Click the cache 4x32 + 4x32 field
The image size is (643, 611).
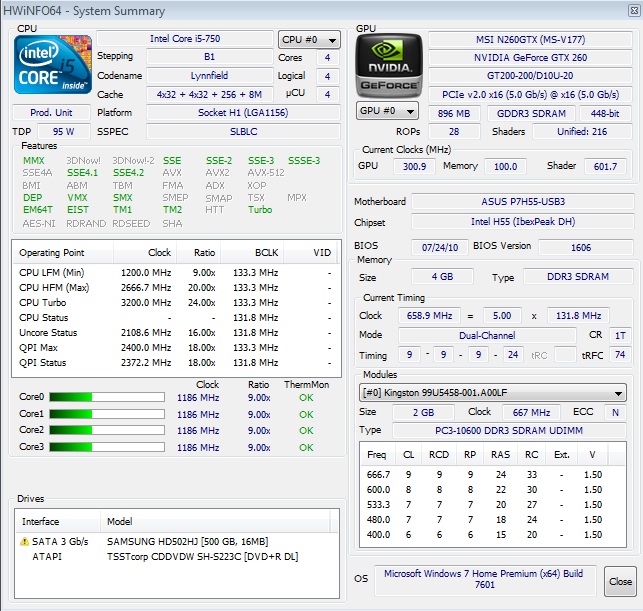[x=210, y=95]
